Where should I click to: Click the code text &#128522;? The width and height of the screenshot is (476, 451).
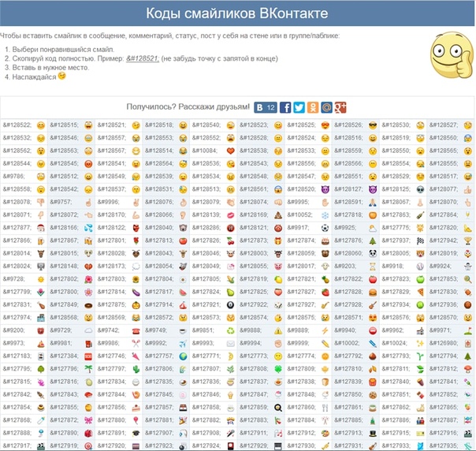pyautogui.click(x=17, y=125)
